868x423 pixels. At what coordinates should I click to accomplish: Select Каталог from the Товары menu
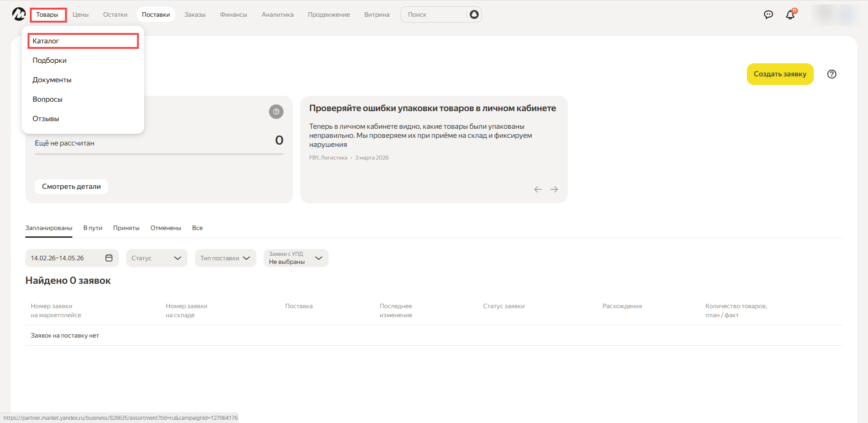(x=83, y=41)
